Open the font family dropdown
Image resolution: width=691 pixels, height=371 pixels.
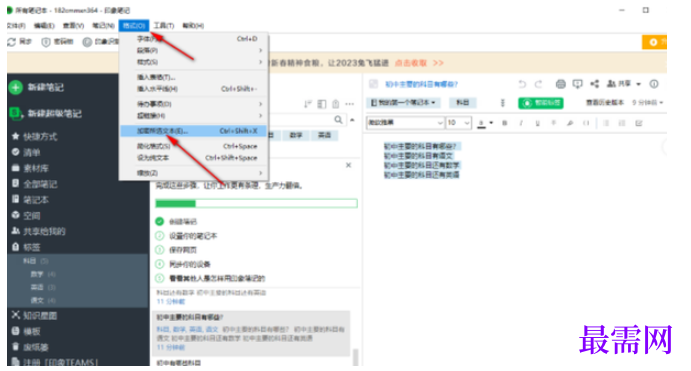pyautogui.click(x=405, y=122)
